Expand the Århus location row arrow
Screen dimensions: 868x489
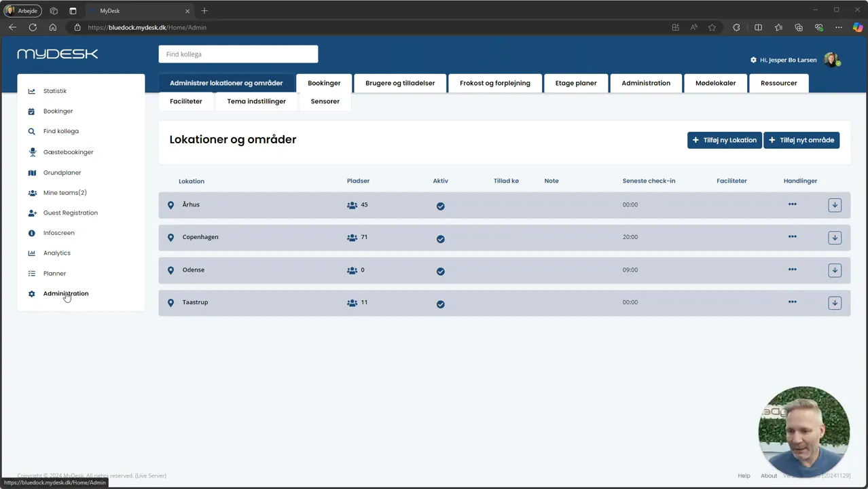point(835,205)
